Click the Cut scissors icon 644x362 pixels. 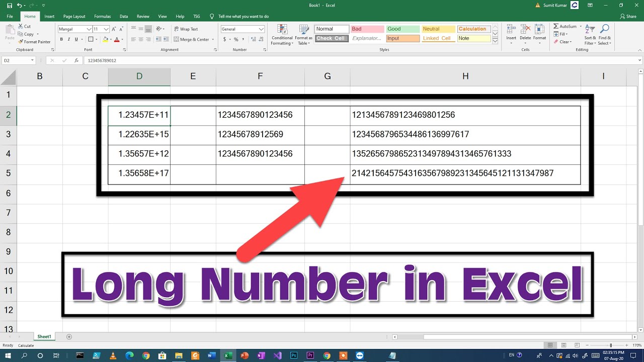click(21, 26)
